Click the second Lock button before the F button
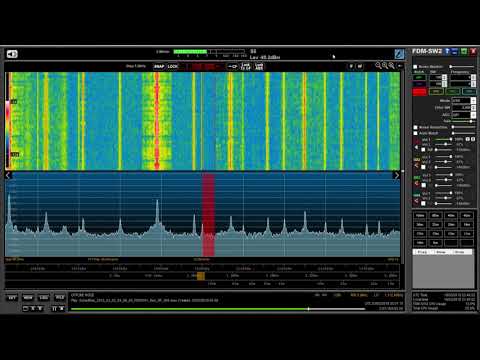This screenshot has height=360, width=480. coord(259,66)
